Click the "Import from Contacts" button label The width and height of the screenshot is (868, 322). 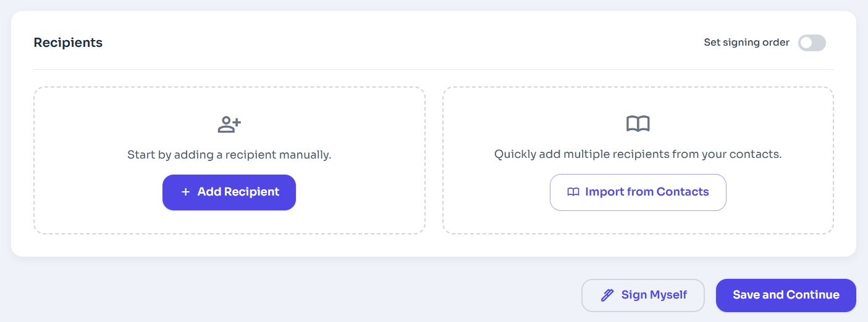pos(647,192)
